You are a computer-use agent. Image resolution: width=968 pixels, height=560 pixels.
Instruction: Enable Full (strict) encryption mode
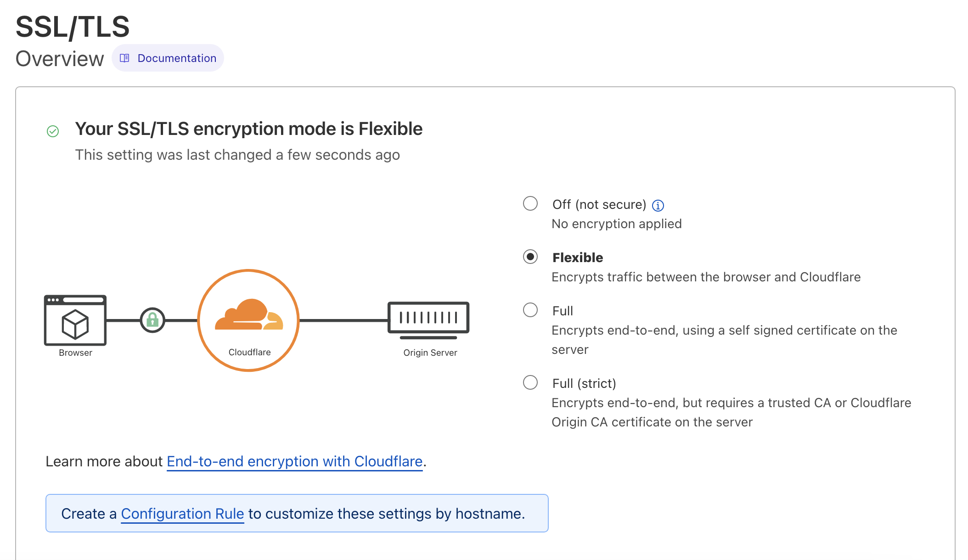pos(530,382)
